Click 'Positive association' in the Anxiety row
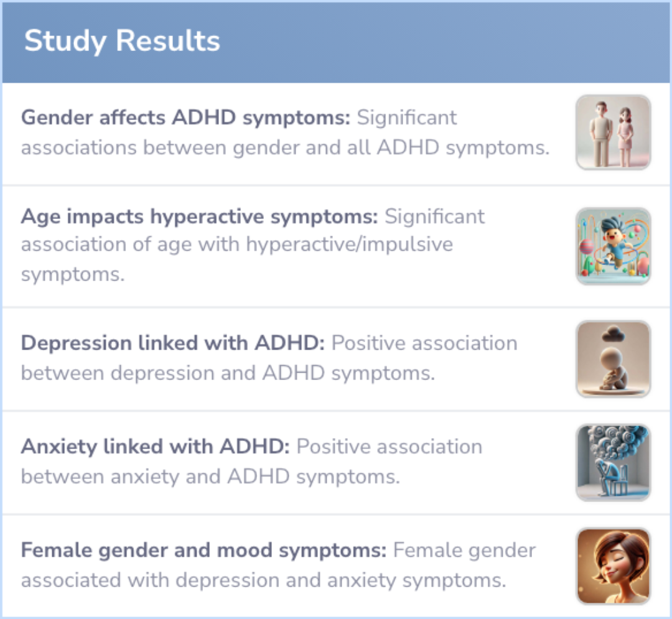This screenshot has width=672, height=619. [x=390, y=447]
